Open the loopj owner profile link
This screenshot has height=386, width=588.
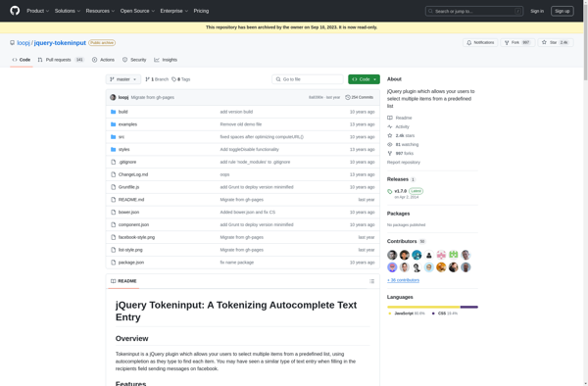24,43
